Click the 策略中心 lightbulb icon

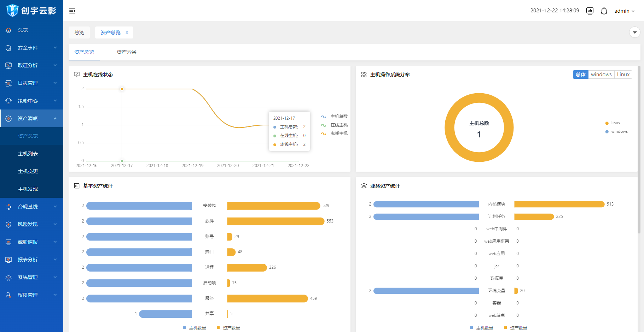[8, 101]
